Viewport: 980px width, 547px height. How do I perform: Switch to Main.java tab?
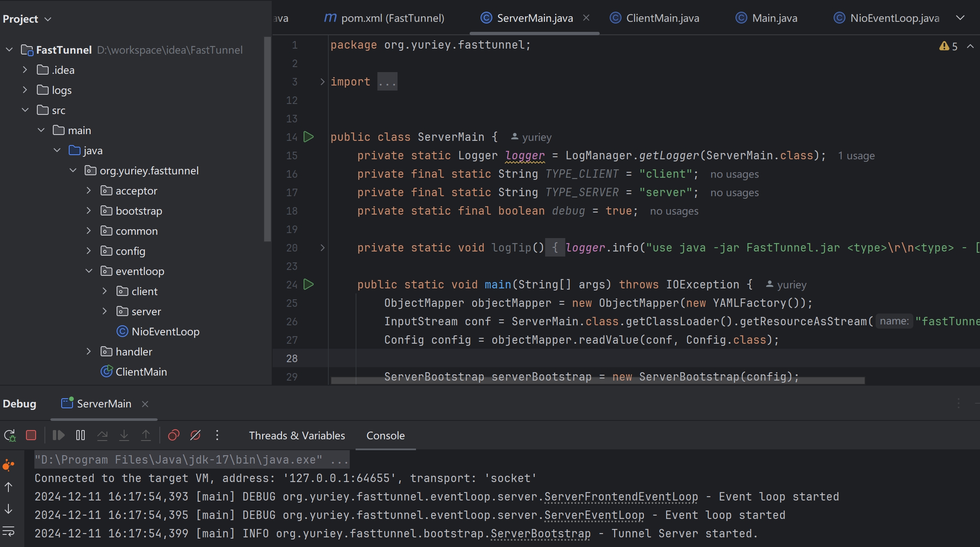766,18
